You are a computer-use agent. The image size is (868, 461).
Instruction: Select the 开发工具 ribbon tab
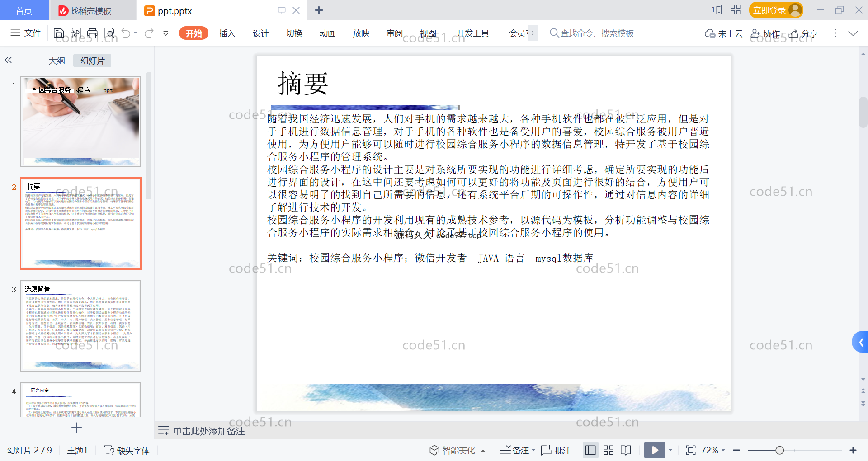pos(472,33)
